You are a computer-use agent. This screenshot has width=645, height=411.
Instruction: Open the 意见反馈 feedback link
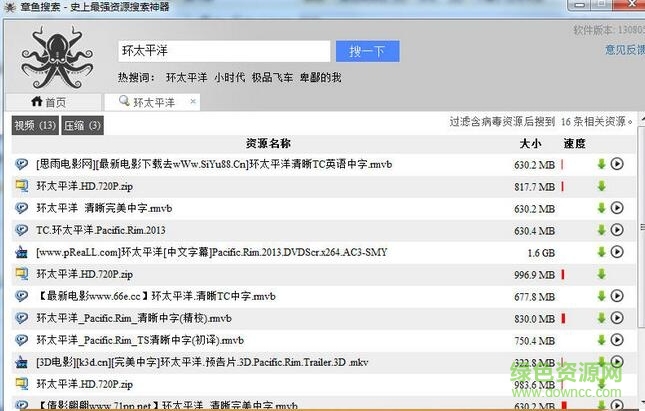[623, 49]
